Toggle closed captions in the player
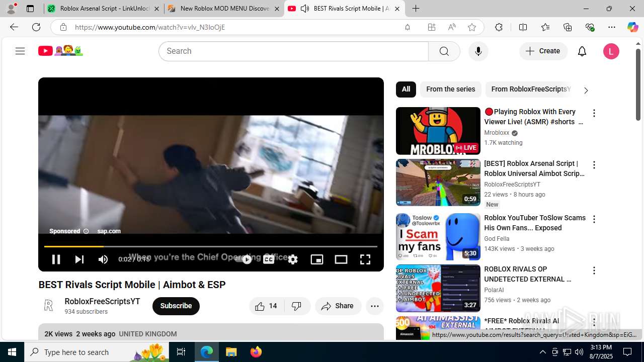The height and width of the screenshot is (362, 644). pyautogui.click(x=269, y=259)
